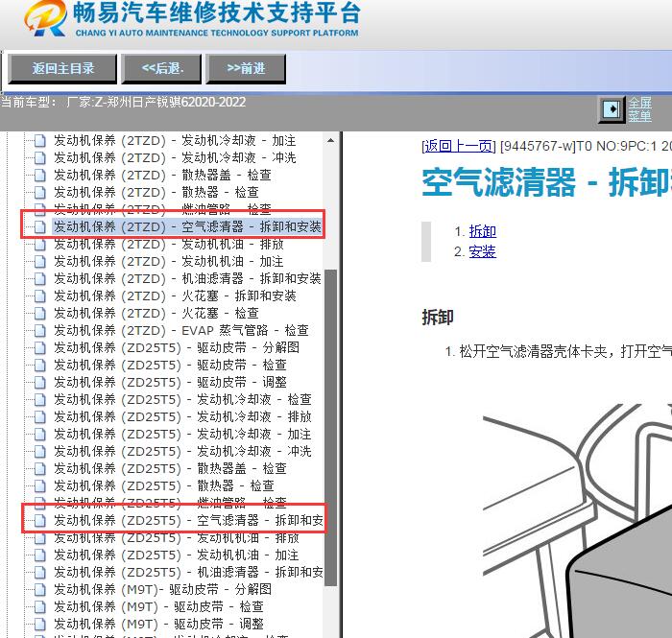672x638 pixels.
Task: Click page icon beside ZD25T5 驱动皮带 - 检查
Action: click(40, 365)
